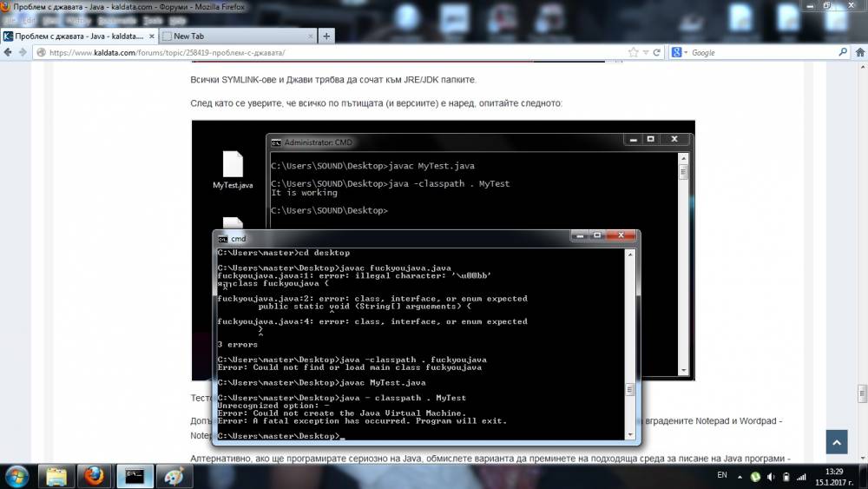Open the search engine selection dropdown
Screen dimensions: 868x489
pyautogui.click(x=686, y=52)
